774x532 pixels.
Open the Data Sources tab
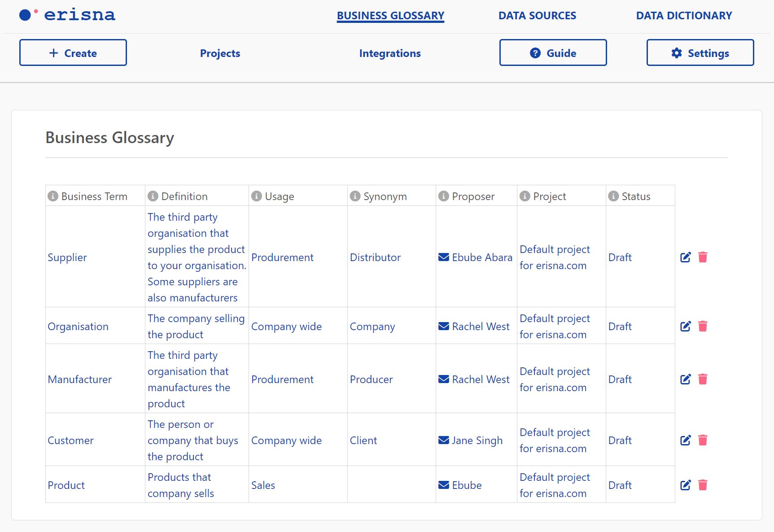pyautogui.click(x=537, y=16)
